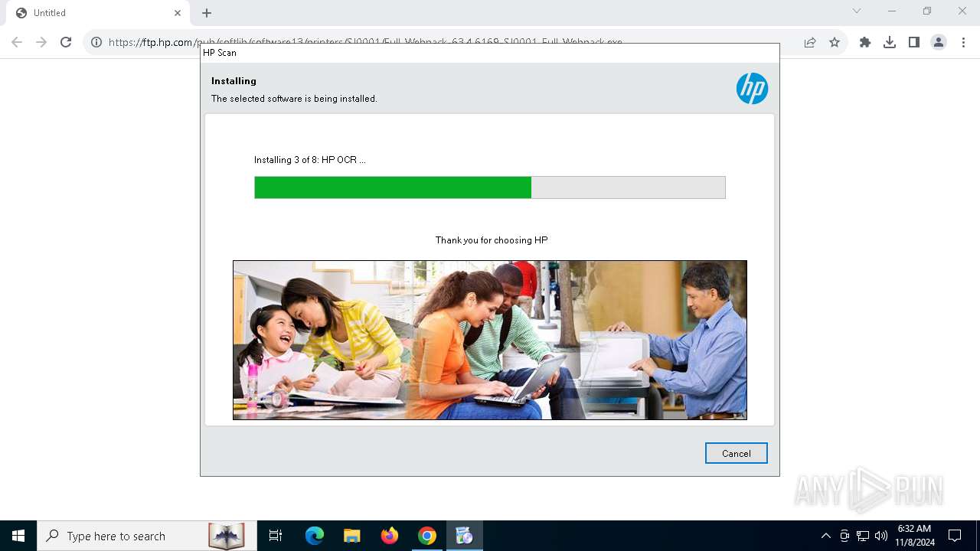Launch Firefox from taskbar
This screenshot has height=551, width=980.
pos(390,536)
